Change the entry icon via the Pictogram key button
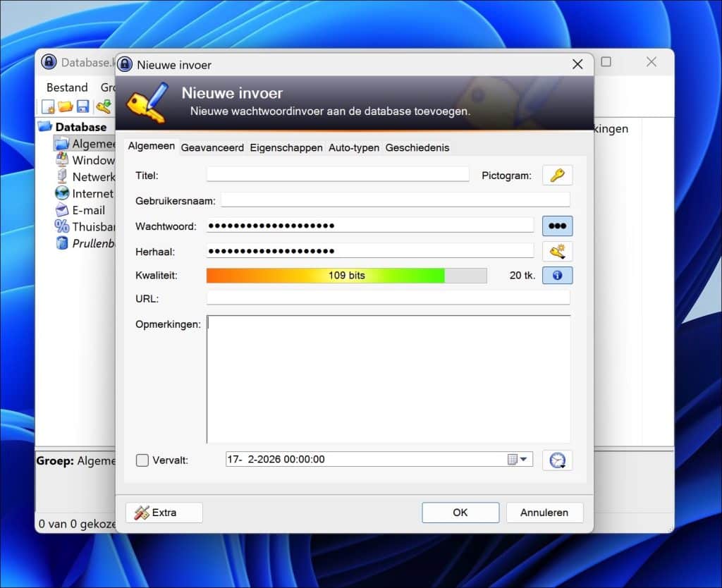722x588 pixels. click(x=557, y=175)
